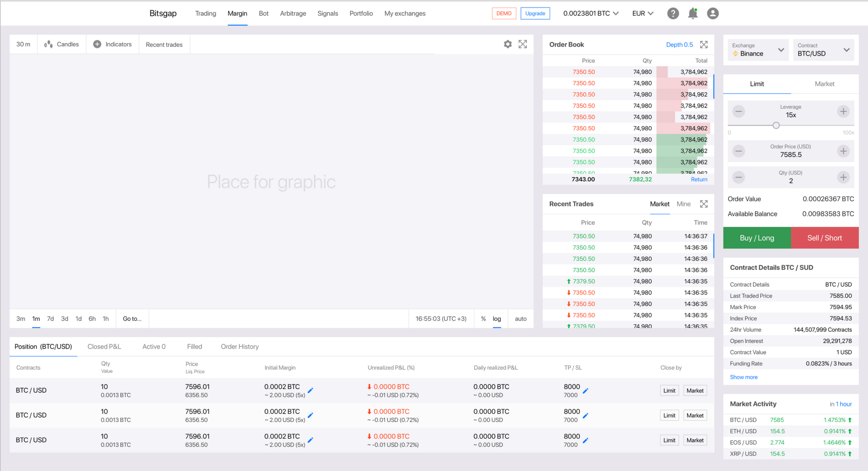868x471 pixels.
Task: Add Indicators with plus icon
Action: [112, 44]
